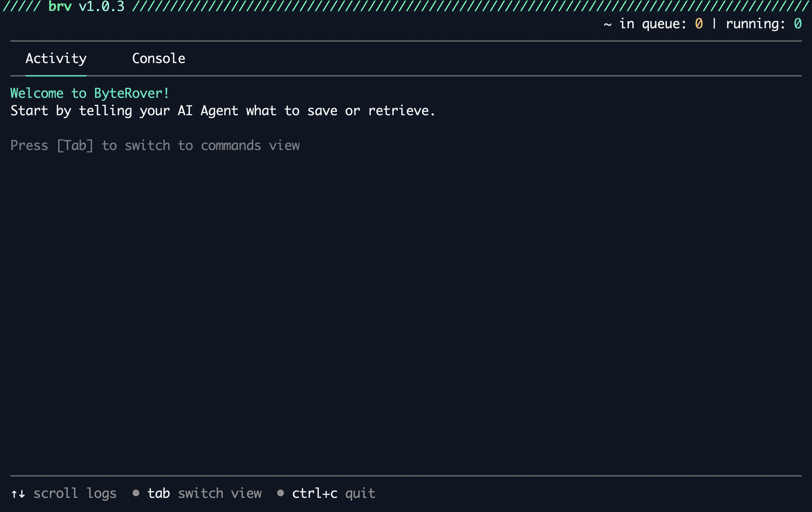Click 'Welcome to ByteRover!' heading
Viewport: 812px width, 512px height.
(90, 93)
